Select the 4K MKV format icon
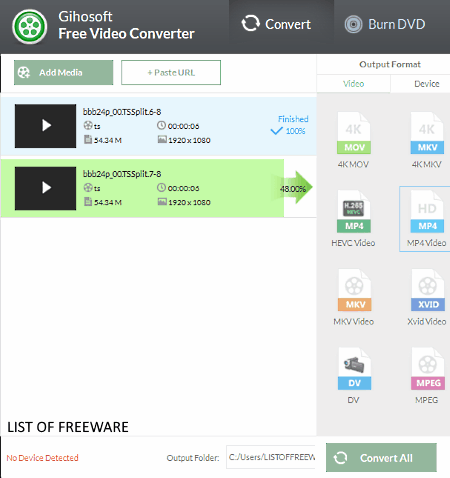This screenshot has width=450, height=478. point(427,133)
